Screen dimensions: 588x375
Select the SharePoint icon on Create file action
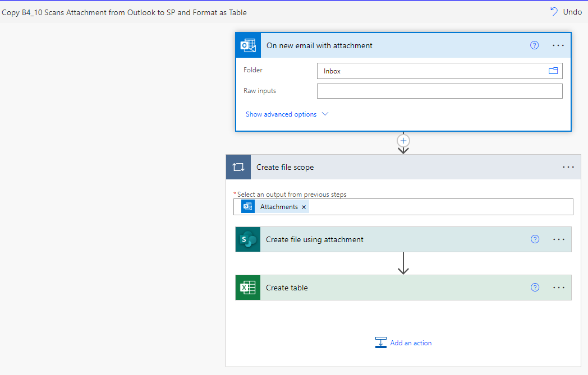(247, 239)
